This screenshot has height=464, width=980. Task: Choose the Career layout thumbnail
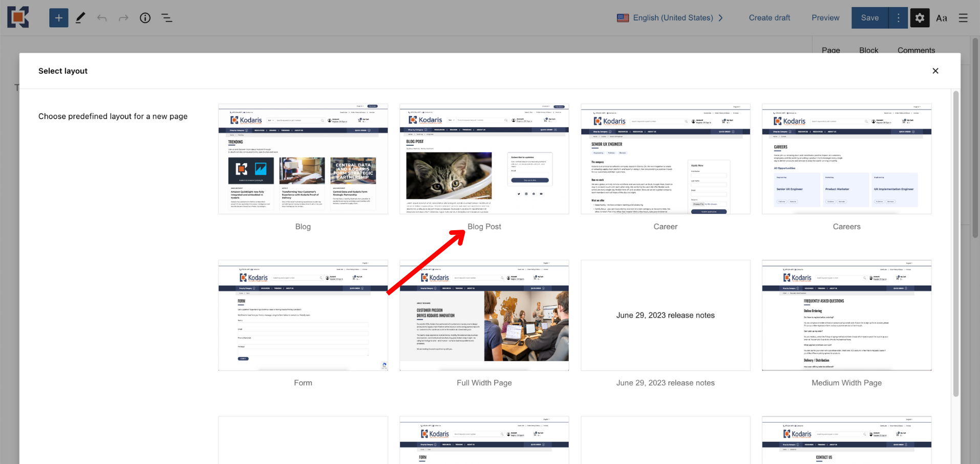pos(666,159)
